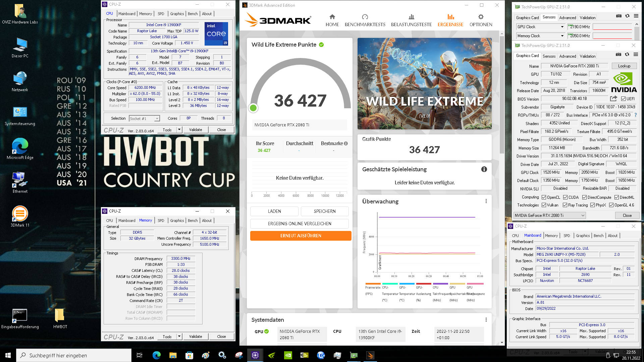
Task: Open Validation tab in GPU-Z Sensors window
Action: (x=588, y=18)
